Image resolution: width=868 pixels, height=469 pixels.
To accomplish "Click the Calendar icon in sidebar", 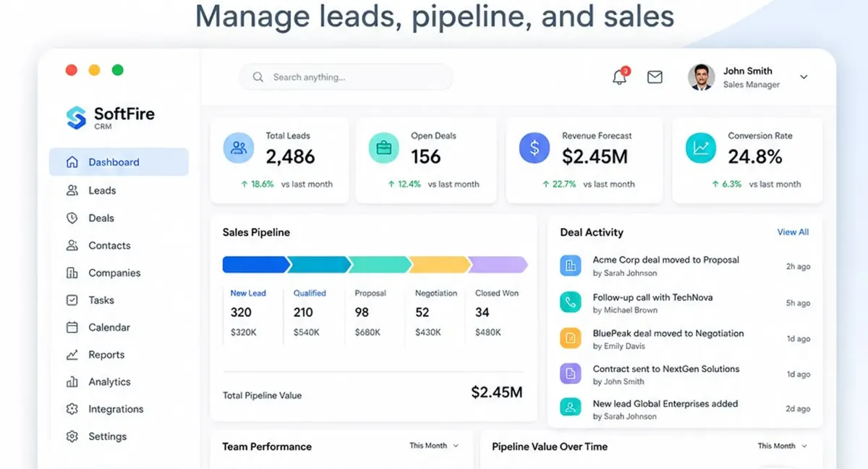I will pos(72,327).
